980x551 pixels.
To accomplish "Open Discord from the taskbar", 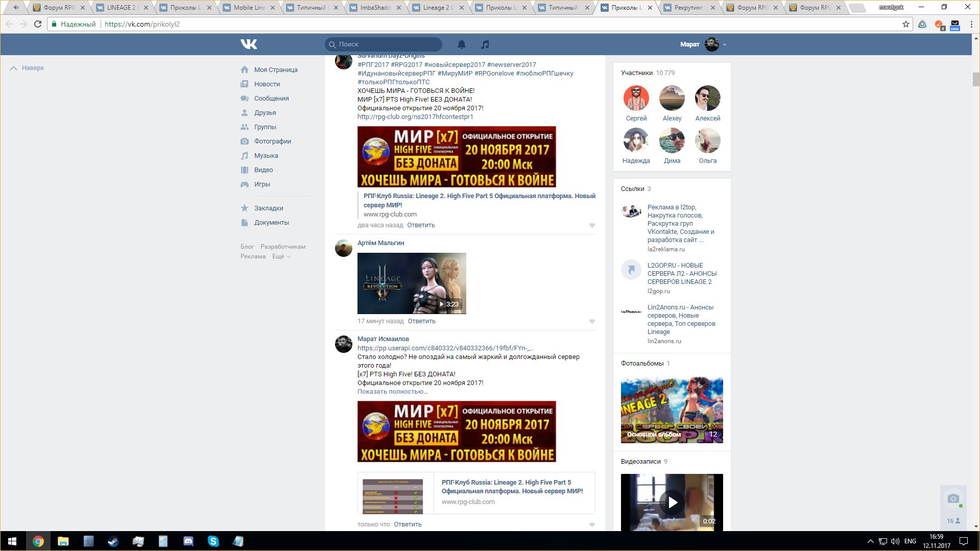I will click(188, 541).
